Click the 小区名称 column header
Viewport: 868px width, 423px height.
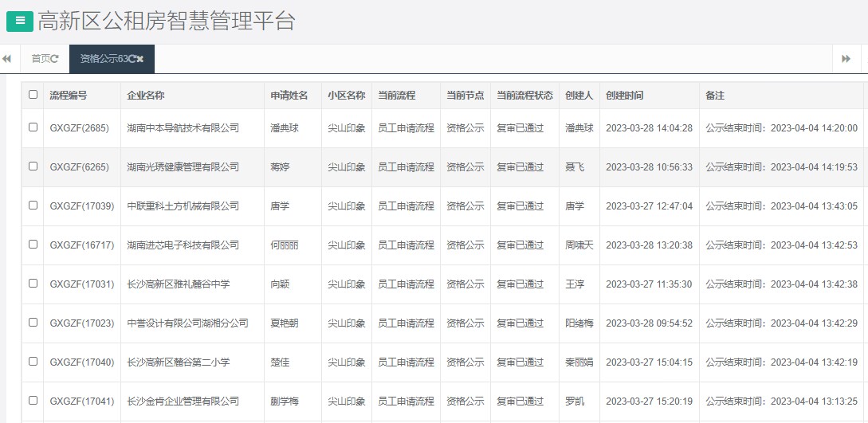click(x=346, y=95)
